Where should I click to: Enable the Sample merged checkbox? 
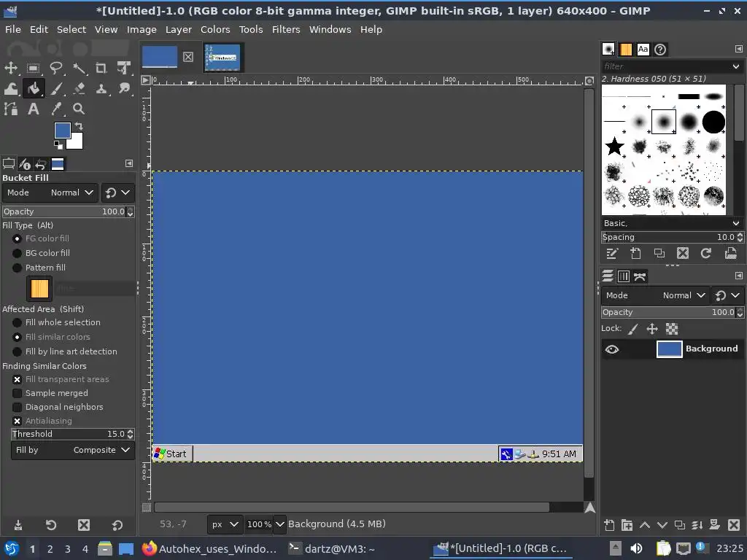point(50,393)
